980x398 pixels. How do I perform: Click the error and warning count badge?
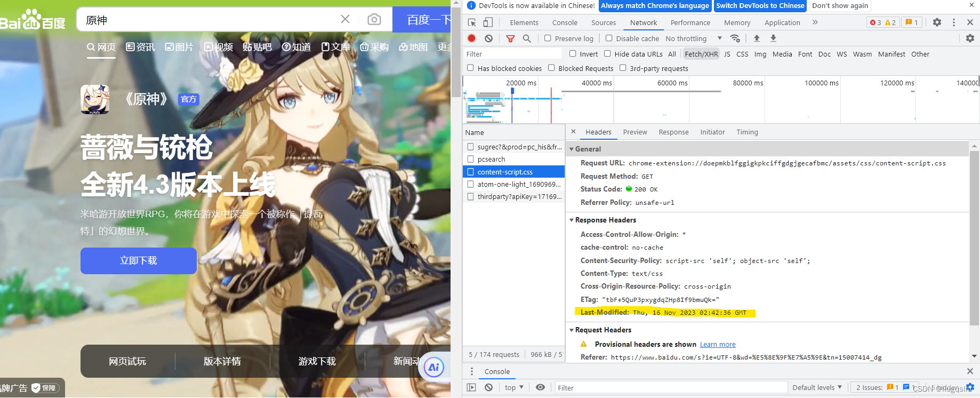point(883,22)
